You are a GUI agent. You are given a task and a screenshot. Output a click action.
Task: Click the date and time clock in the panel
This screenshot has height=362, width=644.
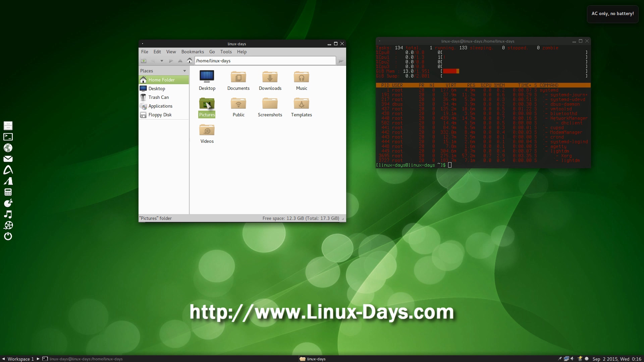[617, 359]
